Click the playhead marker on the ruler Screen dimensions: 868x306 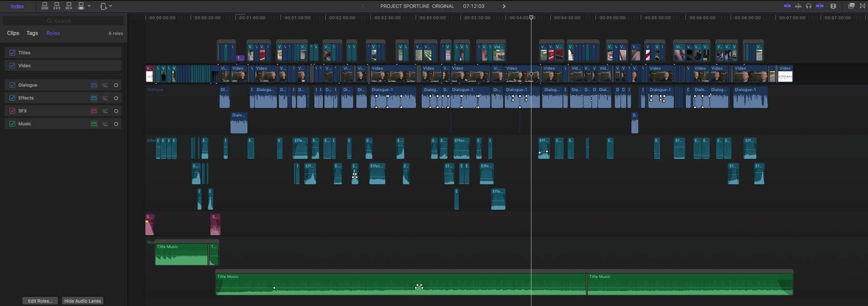pyautogui.click(x=531, y=17)
